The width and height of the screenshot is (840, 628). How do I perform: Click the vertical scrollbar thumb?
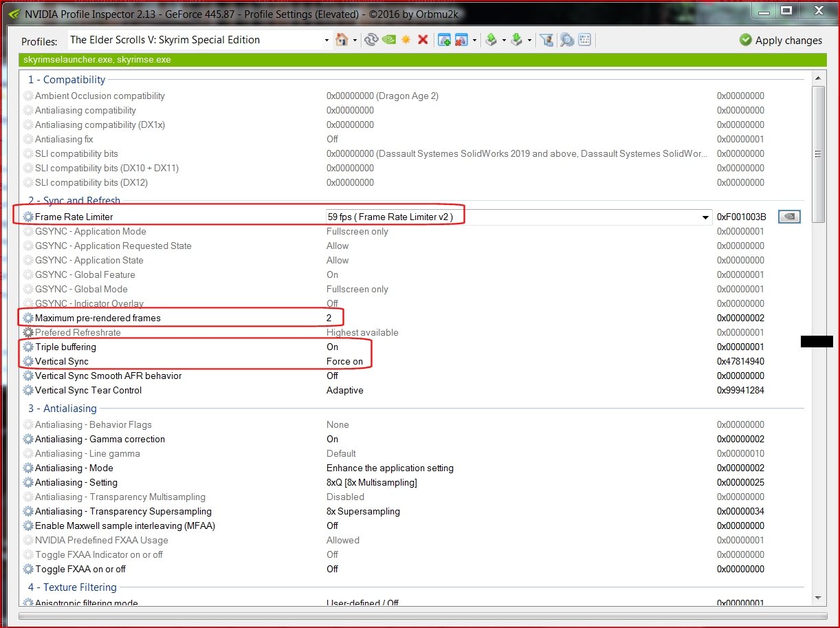point(818,154)
